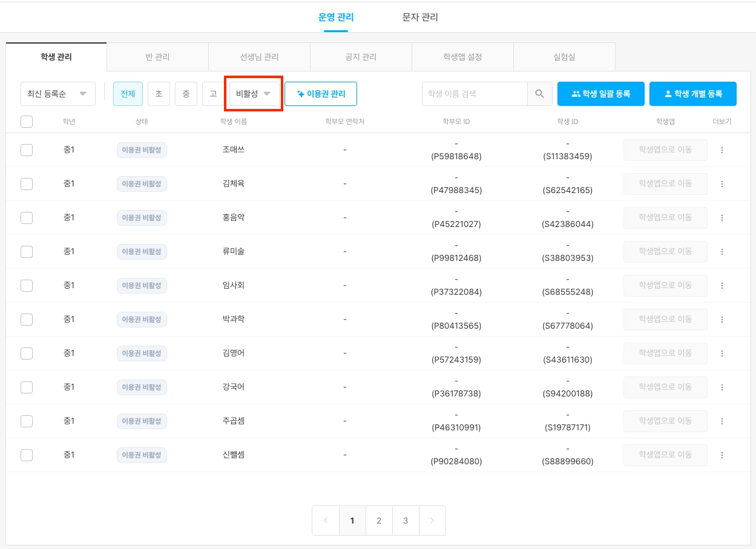Click student ID S68555248
Viewport: 756px width, 549px height.
[568, 292]
